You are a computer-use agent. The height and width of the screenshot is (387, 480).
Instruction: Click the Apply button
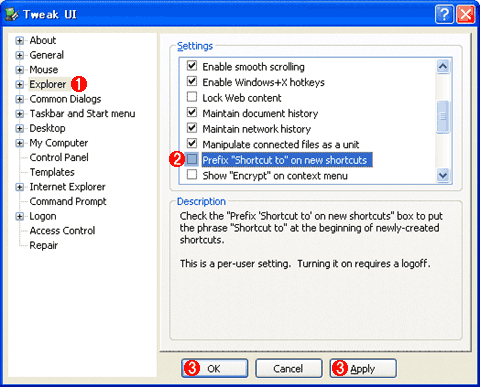tap(363, 368)
